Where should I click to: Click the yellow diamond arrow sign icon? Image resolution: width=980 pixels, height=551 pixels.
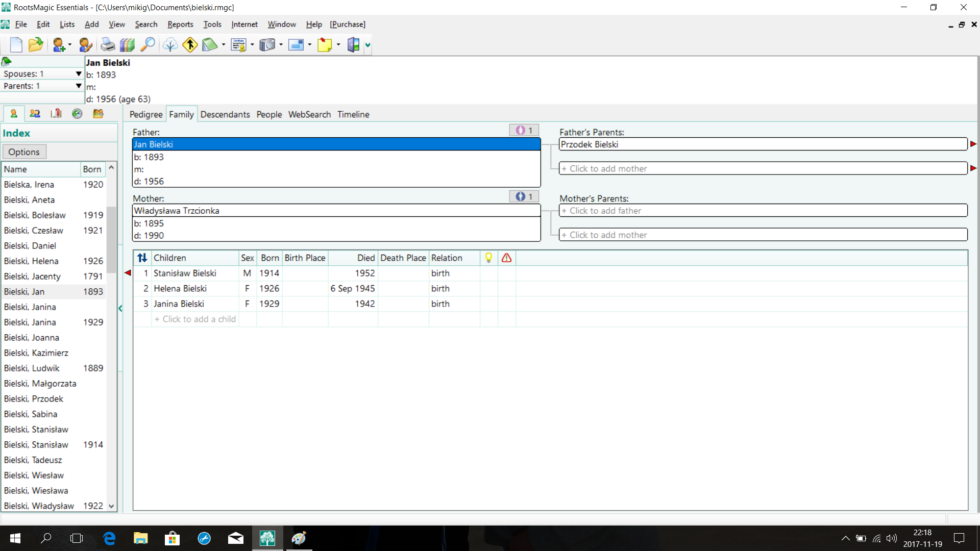[x=190, y=45]
